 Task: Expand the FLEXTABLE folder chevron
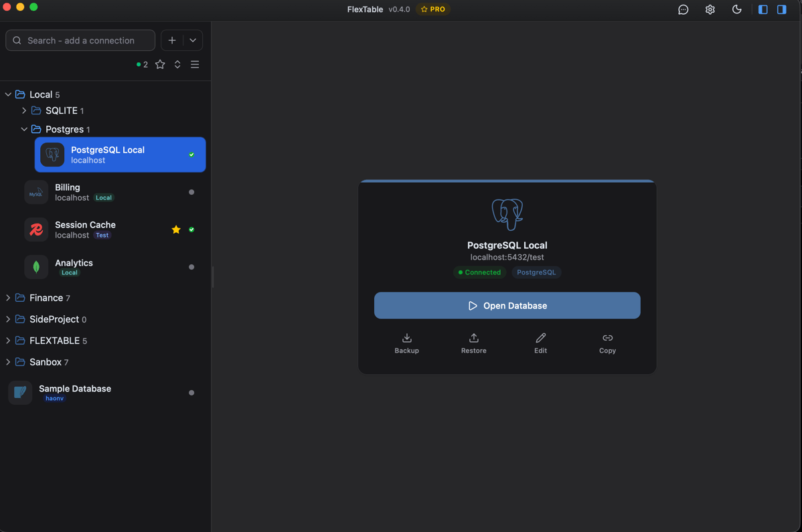click(8, 341)
